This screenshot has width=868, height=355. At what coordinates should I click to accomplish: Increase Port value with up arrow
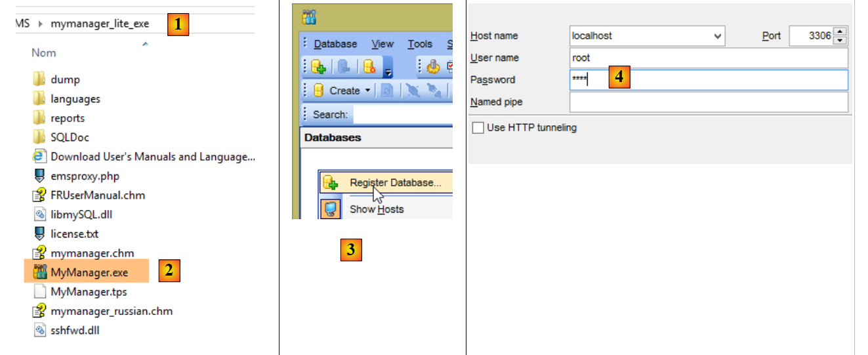point(841,31)
